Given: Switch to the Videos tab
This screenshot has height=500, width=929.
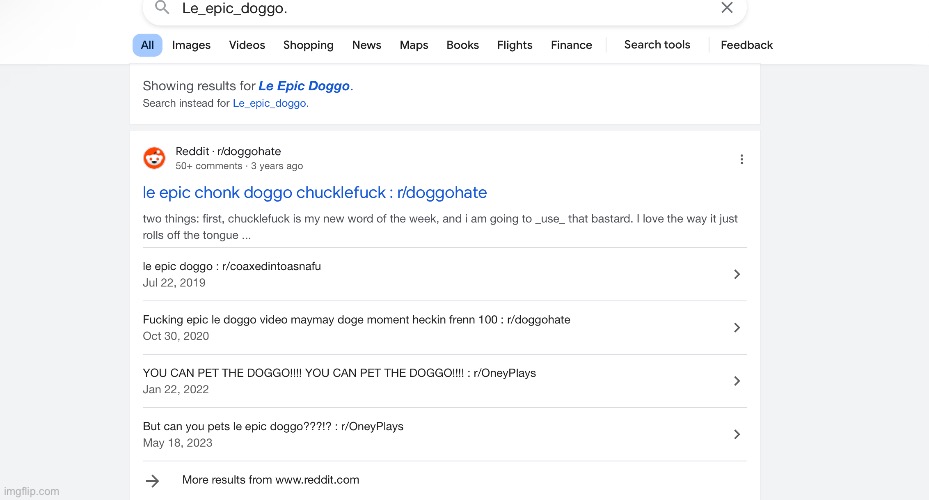Looking at the screenshot, I should [x=247, y=45].
